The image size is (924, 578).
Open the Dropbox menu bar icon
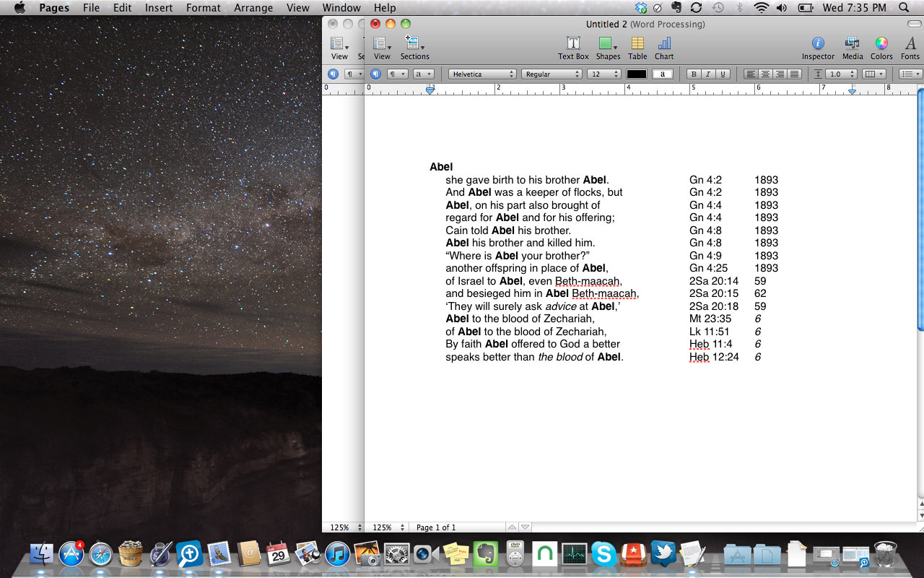point(641,8)
